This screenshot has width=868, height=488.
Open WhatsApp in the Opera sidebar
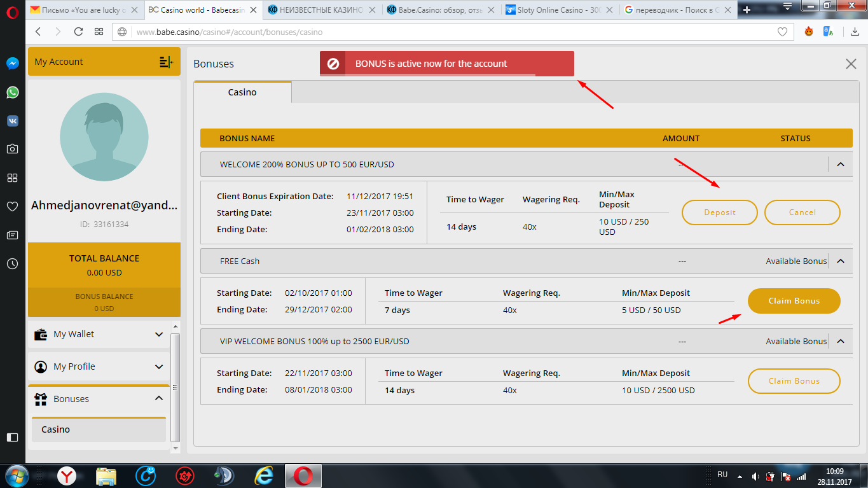click(x=12, y=92)
